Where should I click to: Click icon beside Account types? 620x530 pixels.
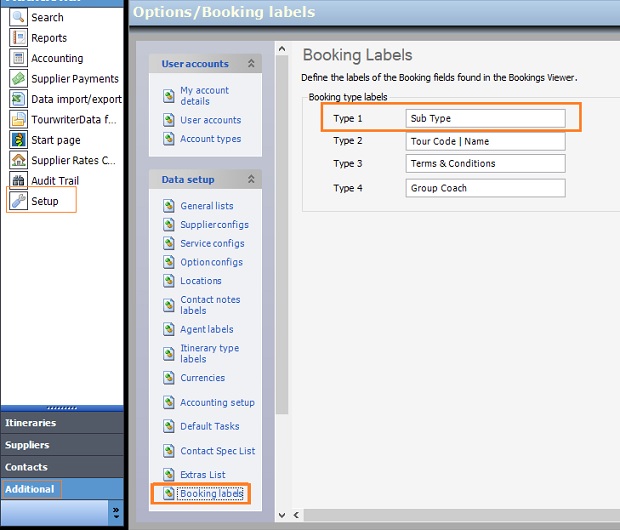pos(169,138)
